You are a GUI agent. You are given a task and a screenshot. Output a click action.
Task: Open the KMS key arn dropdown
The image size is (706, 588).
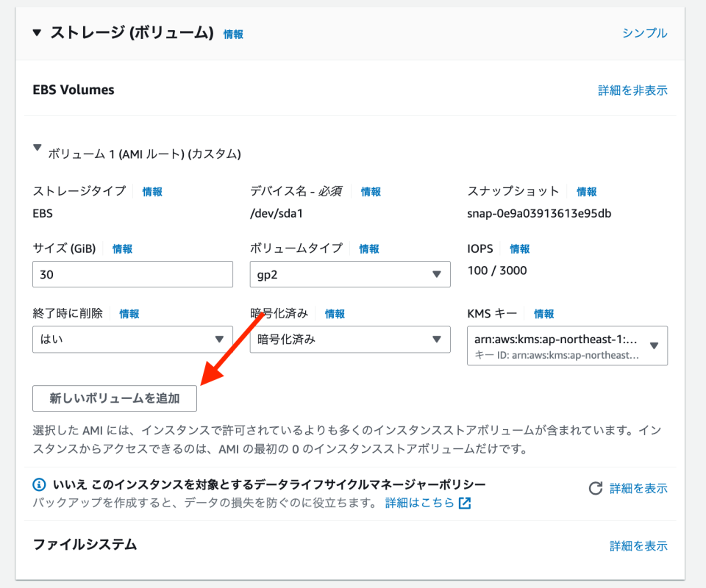(567, 345)
